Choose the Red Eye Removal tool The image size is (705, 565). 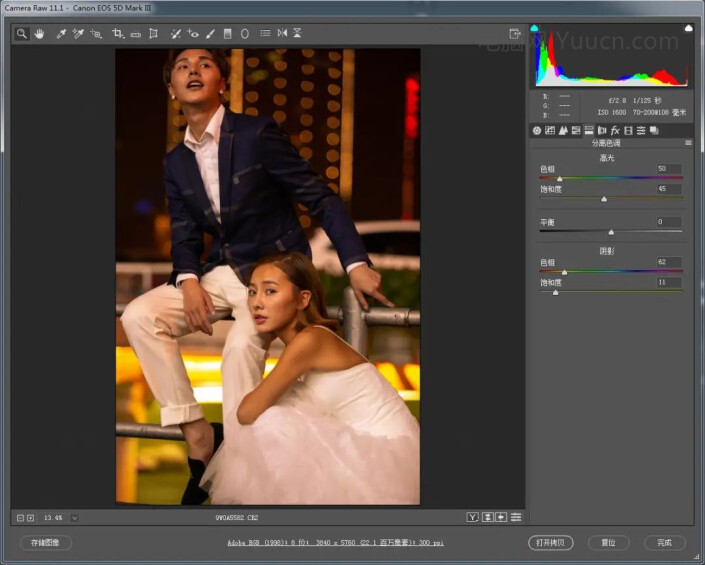[193, 33]
